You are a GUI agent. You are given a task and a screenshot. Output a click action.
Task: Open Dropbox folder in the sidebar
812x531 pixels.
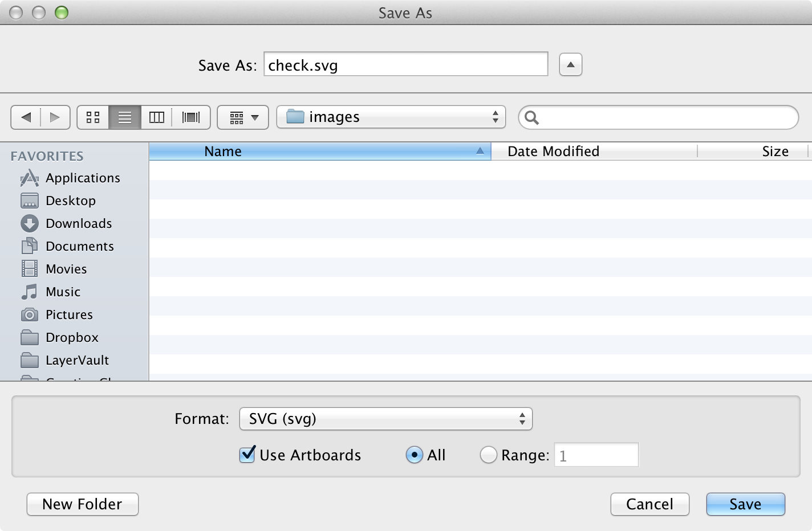point(60,337)
